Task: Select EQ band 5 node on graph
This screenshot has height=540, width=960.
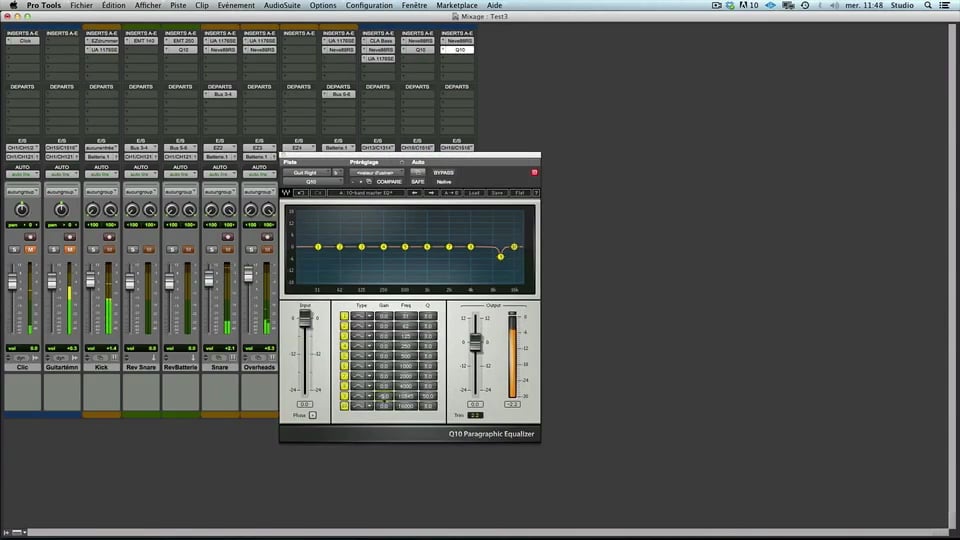Action: click(x=405, y=247)
